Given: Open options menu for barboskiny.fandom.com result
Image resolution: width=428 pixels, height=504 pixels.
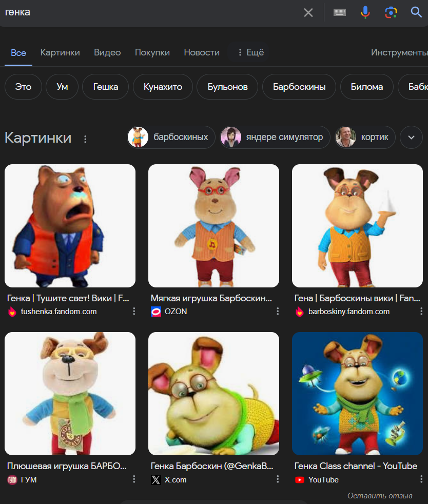Looking at the screenshot, I should (421, 311).
